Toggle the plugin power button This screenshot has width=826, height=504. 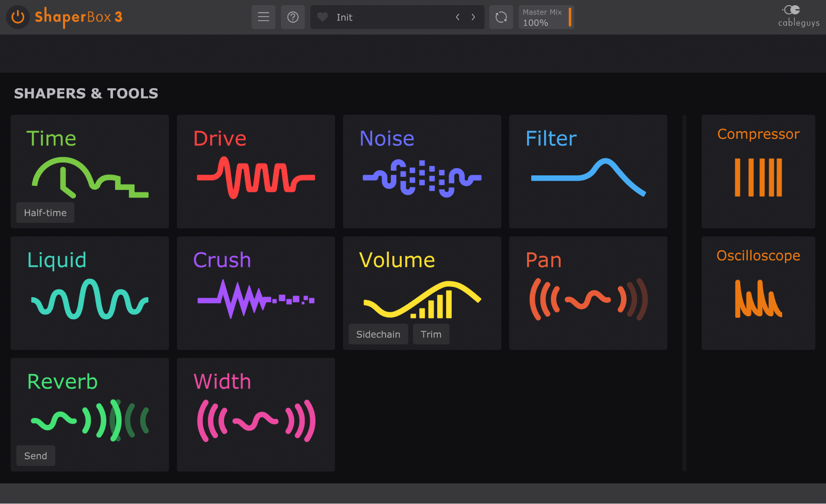[x=18, y=17]
